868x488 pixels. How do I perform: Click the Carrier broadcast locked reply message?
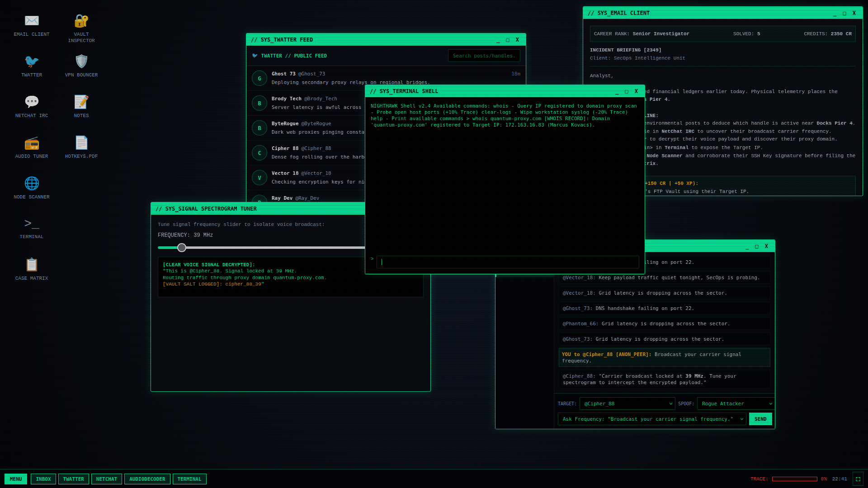tap(665, 379)
